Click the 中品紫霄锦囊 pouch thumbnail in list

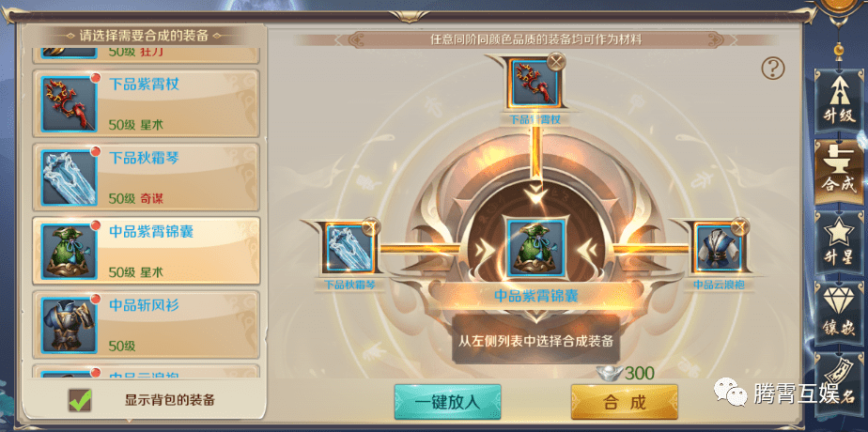click(x=70, y=251)
